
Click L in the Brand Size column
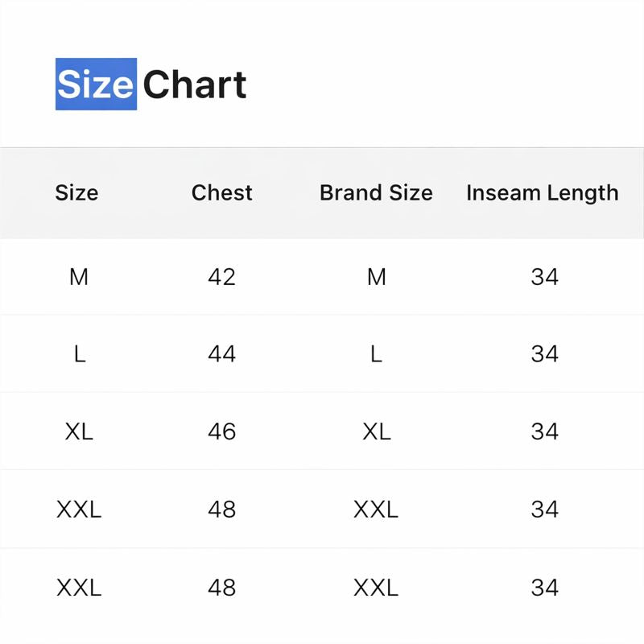click(376, 354)
